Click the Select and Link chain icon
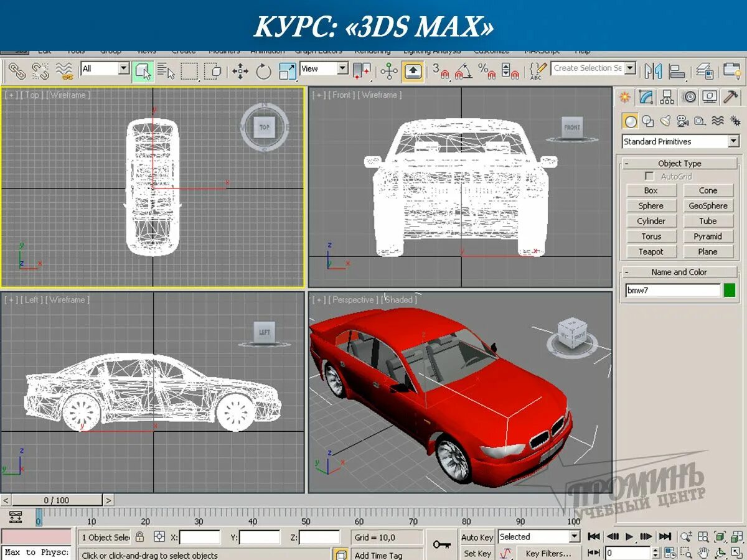This screenshot has height=560, width=747. 17,70
